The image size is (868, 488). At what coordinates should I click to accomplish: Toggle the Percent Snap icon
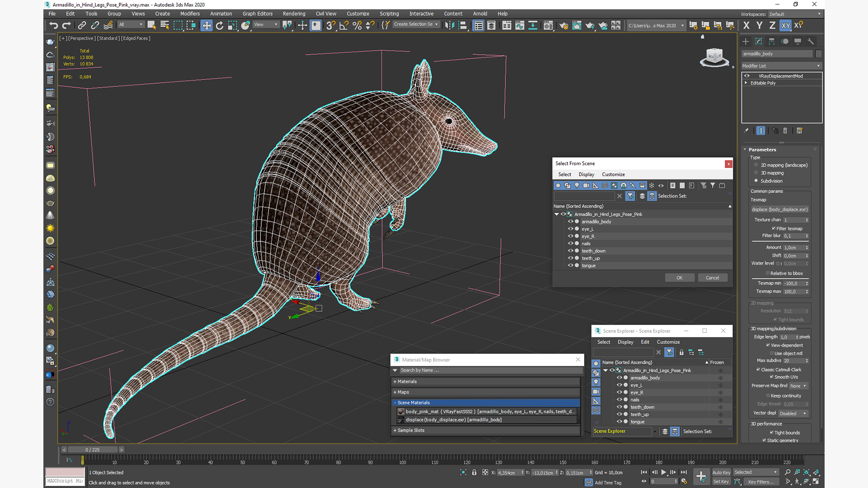click(357, 25)
